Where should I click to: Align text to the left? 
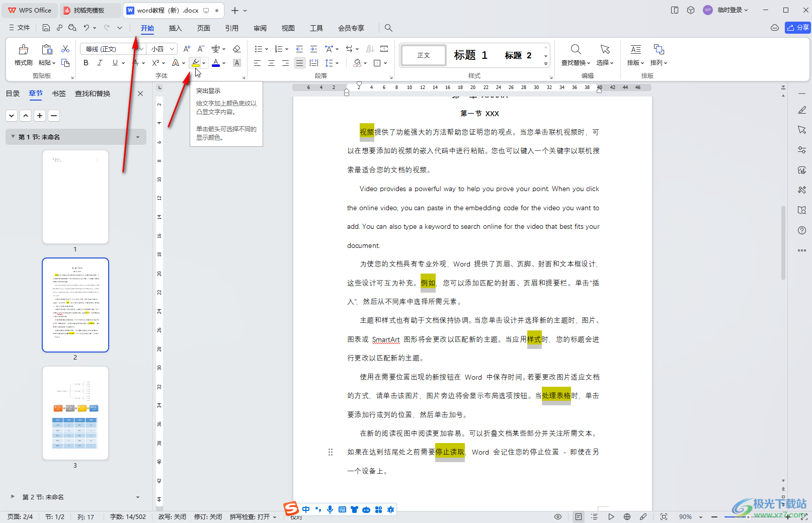[257, 63]
